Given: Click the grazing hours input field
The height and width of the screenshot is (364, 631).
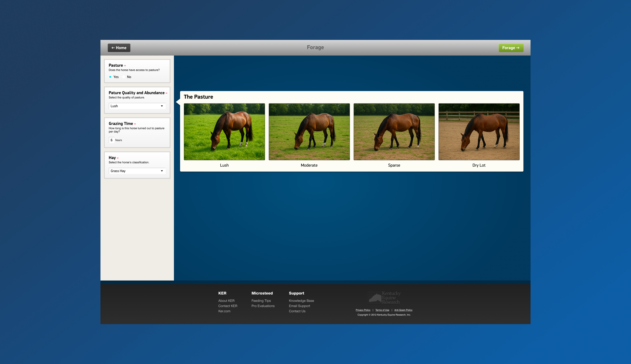Looking at the screenshot, I should [112, 140].
